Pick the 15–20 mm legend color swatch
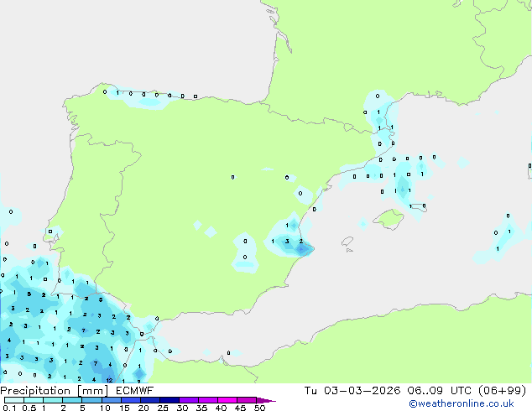Image resolution: width=532 pixels, height=411 pixels. click(x=130, y=400)
